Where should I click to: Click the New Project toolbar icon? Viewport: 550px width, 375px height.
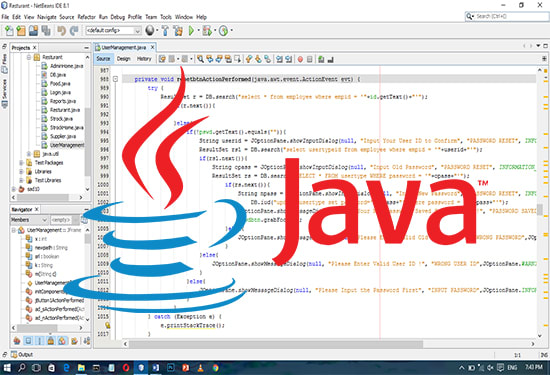(21, 31)
